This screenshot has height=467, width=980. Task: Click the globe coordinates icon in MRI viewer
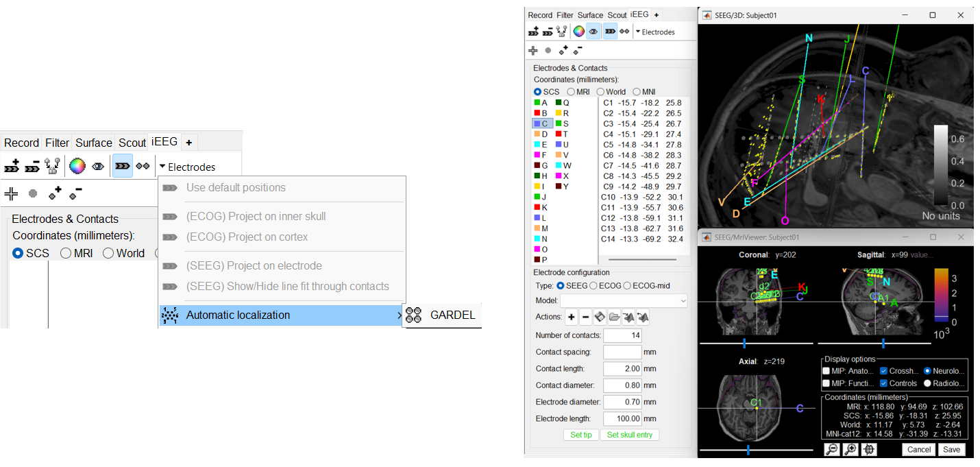click(x=869, y=449)
